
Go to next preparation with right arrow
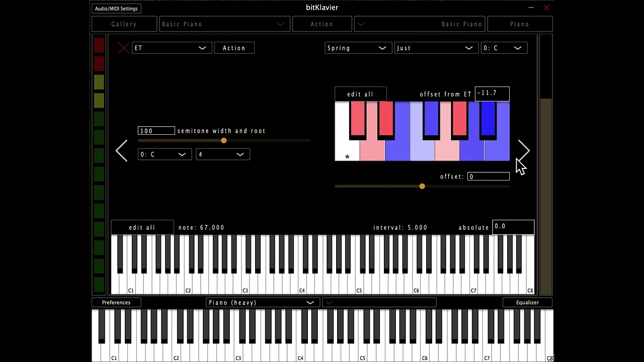click(524, 151)
